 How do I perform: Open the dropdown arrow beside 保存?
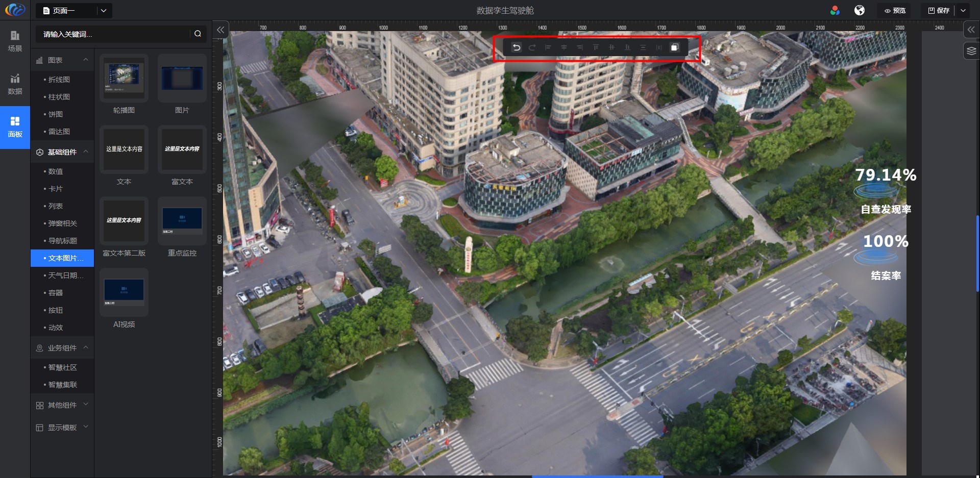pyautogui.click(x=963, y=11)
